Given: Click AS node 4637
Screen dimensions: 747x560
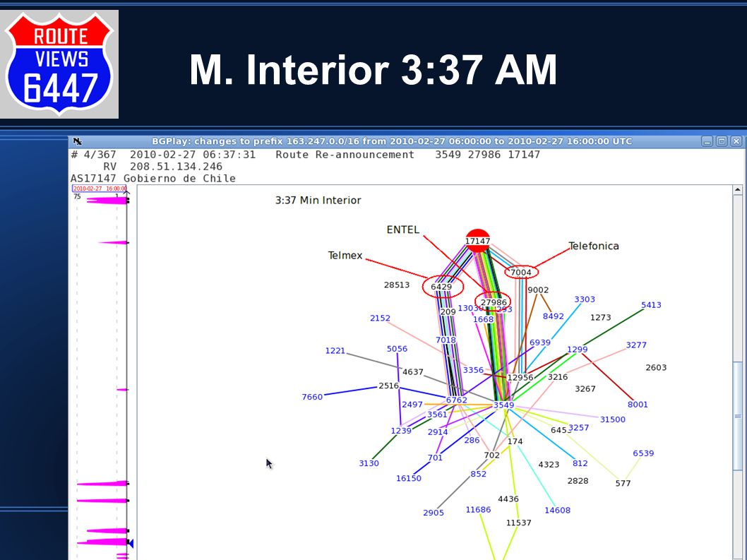Looking at the screenshot, I should coord(413,371).
